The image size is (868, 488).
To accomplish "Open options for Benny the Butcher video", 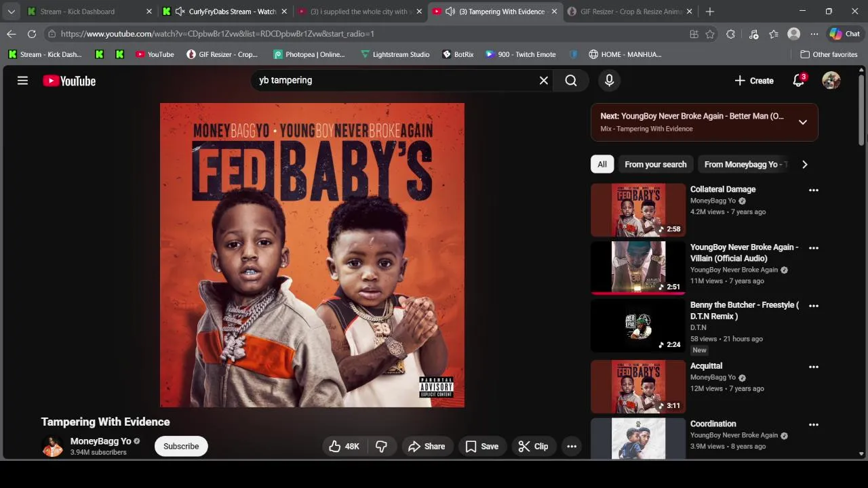I will 814,306.
